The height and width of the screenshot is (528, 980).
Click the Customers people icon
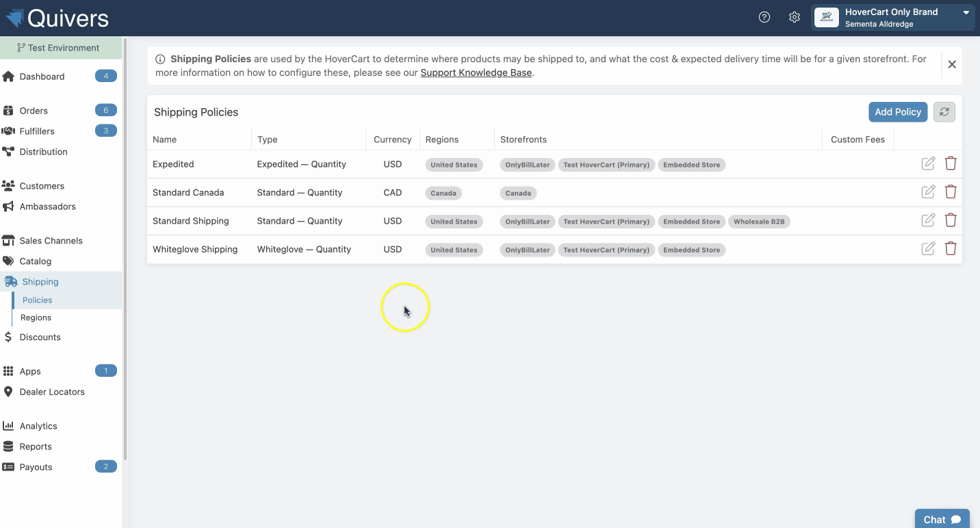(x=8, y=185)
